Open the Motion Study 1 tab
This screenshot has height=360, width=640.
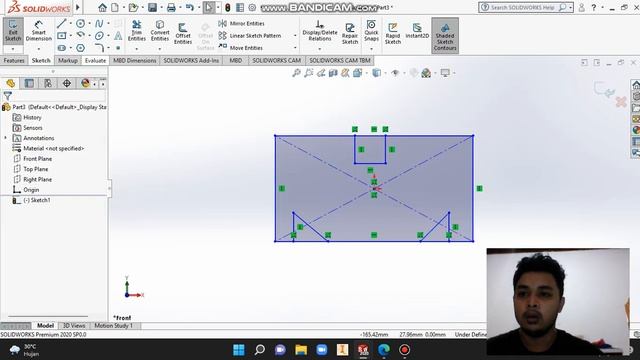pyautogui.click(x=113, y=326)
